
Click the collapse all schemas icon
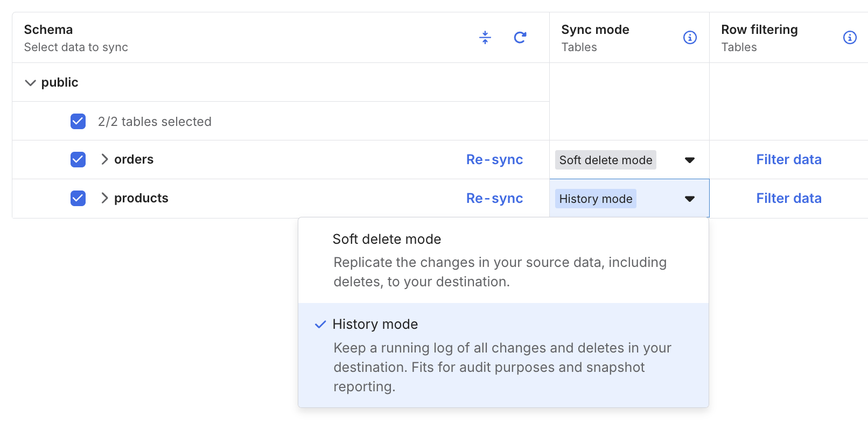(x=485, y=37)
